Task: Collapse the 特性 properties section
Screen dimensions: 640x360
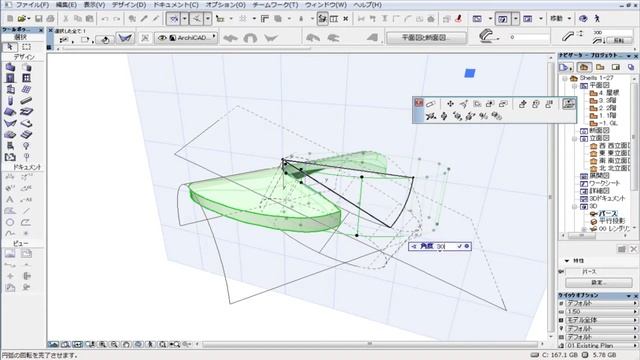Action: [567, 261]
